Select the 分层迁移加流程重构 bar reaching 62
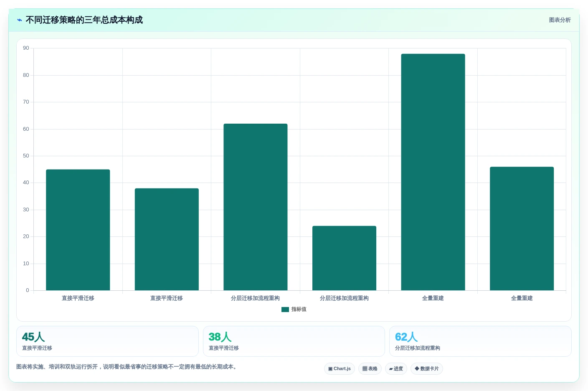588x391 pixels. [256, 207]
